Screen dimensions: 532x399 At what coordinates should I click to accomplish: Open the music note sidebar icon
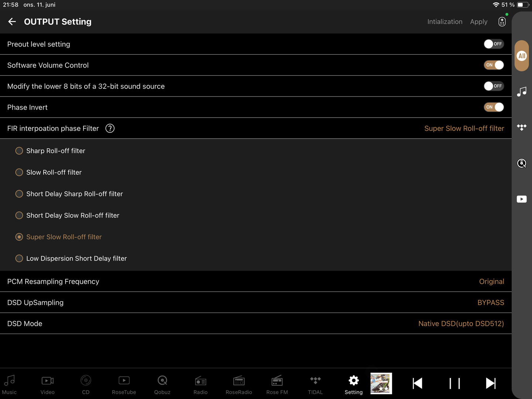(522, 92)
